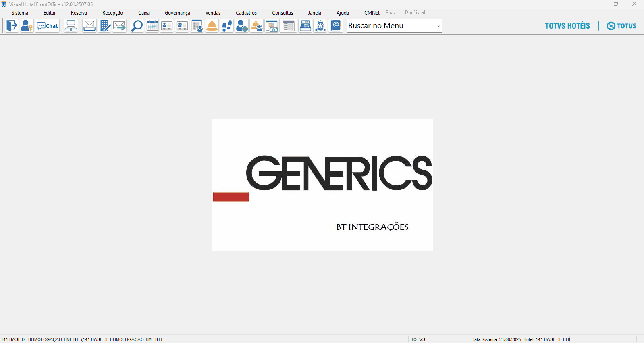Click the network hierarchy diagram icon
The image size is (644, 343).
[71, 26]
